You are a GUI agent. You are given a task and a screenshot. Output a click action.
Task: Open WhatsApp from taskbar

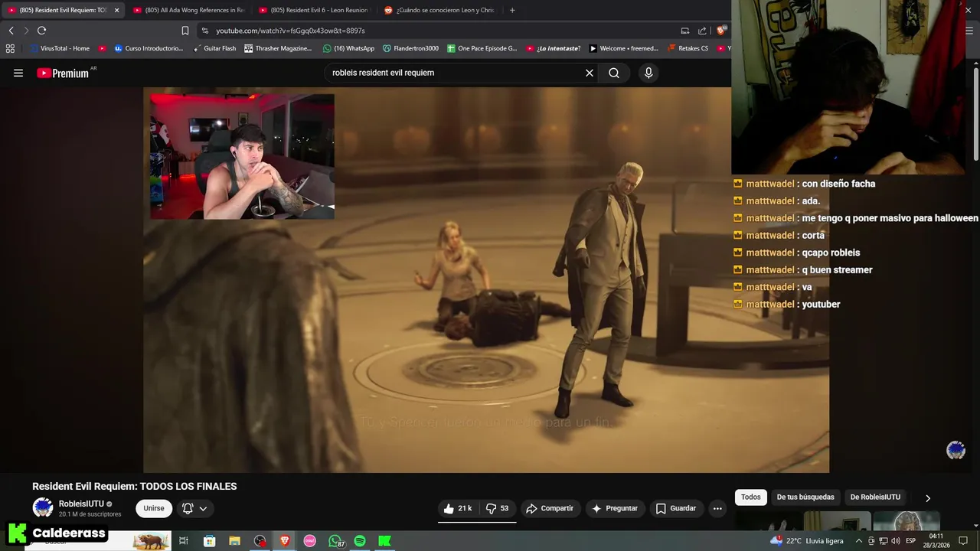[335, 541]
